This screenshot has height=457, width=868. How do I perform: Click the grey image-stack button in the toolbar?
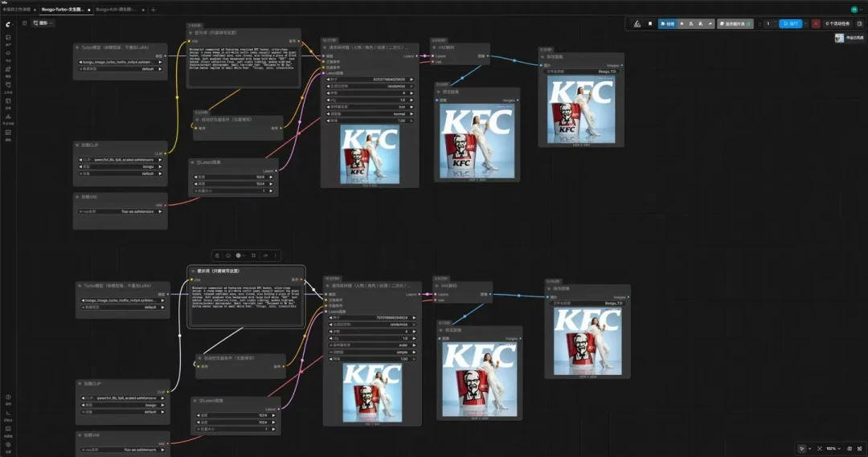735,24
